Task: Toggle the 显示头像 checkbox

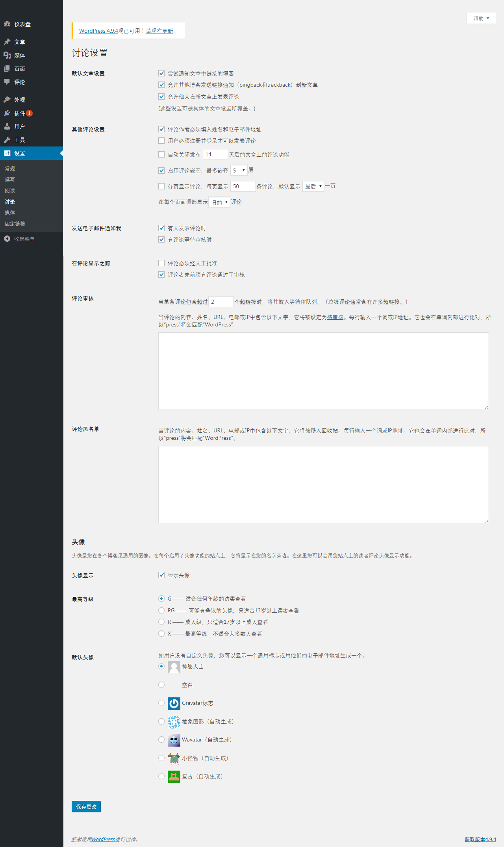Action: (x=161, y=575)
